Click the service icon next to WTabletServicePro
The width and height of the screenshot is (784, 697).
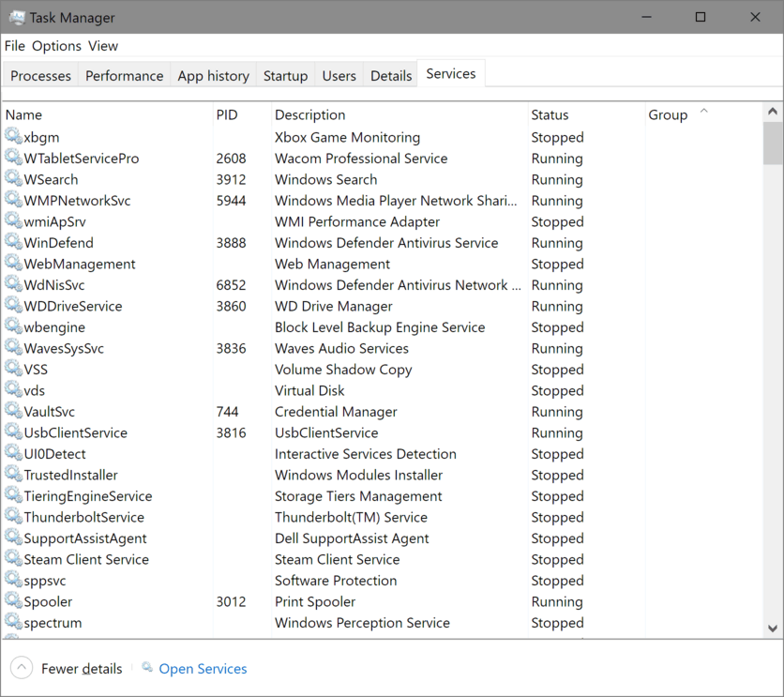point(13,157)
